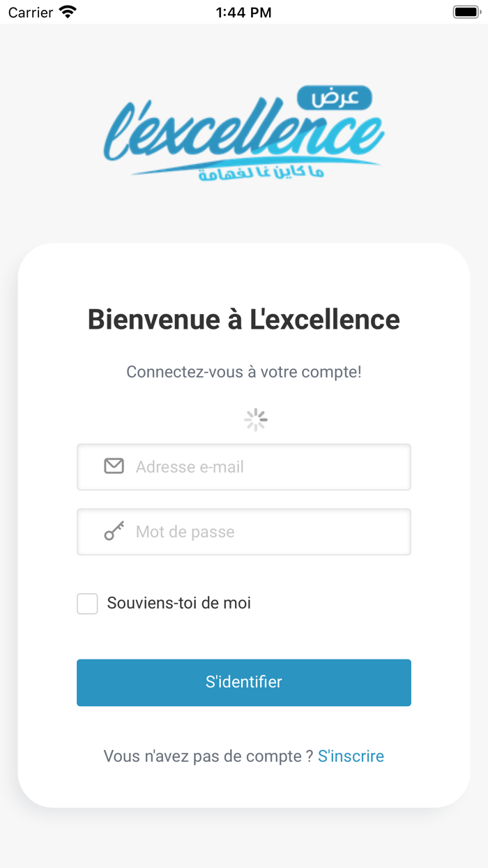Viewport: 488px width, 868px height.
Task: Click the L'excellence logo
Action: pos(244,129)
